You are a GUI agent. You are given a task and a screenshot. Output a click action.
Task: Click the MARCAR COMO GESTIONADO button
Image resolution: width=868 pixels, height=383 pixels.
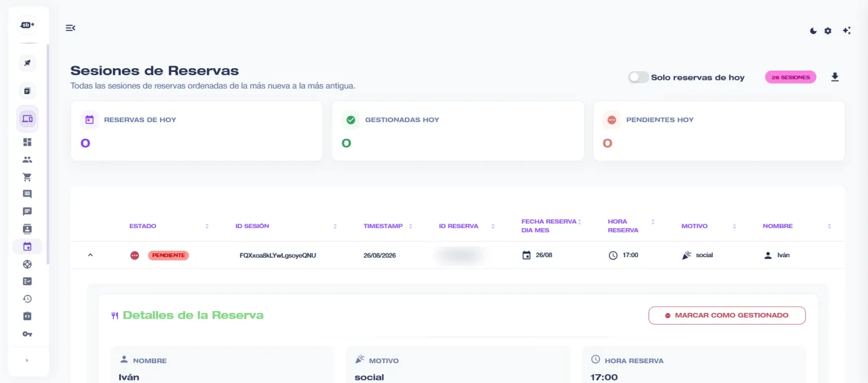727,315
